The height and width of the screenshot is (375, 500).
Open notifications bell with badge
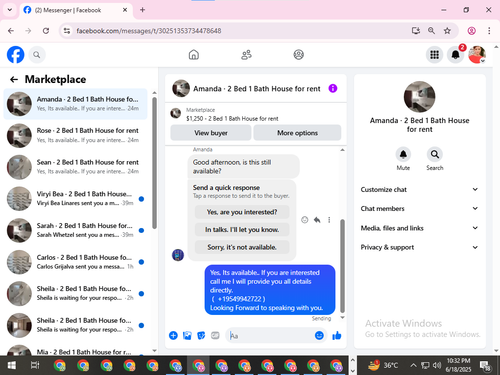click(455, 55)
